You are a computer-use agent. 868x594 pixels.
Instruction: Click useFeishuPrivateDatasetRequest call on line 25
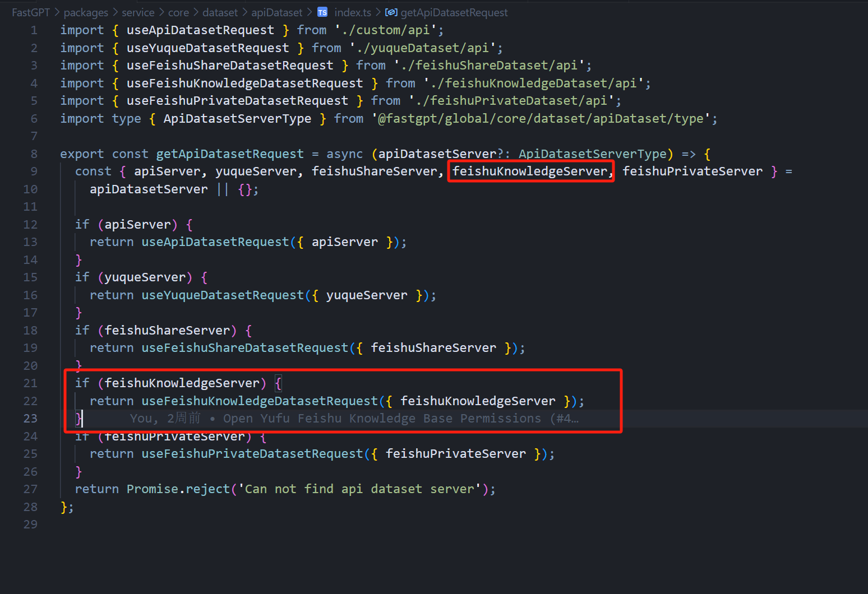pyautogui.click(x=252, y=454)
